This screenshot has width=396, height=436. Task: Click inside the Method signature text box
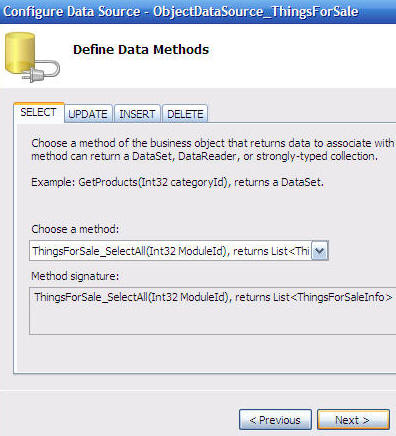(213, 310)
